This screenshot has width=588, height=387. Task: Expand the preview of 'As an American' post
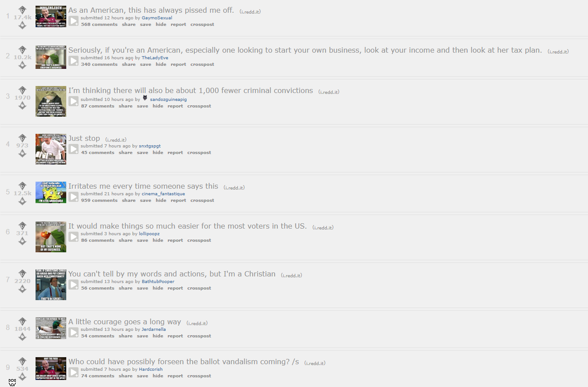coord(74,21)
